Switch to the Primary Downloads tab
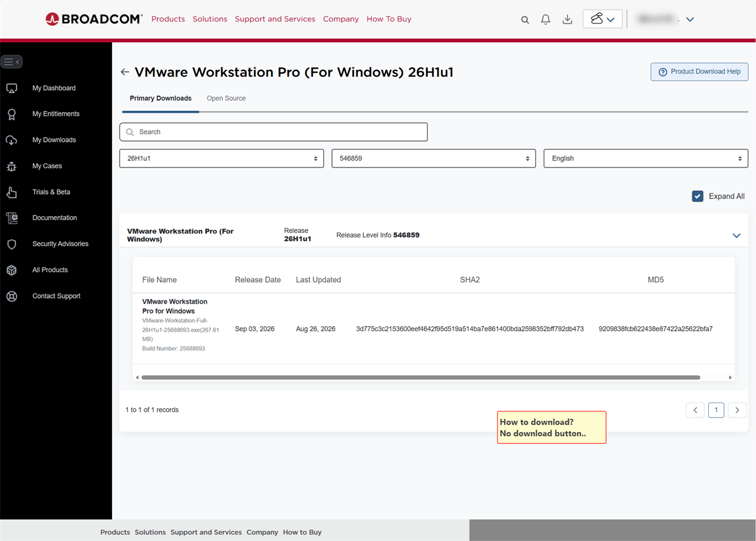 coord(161,98)
